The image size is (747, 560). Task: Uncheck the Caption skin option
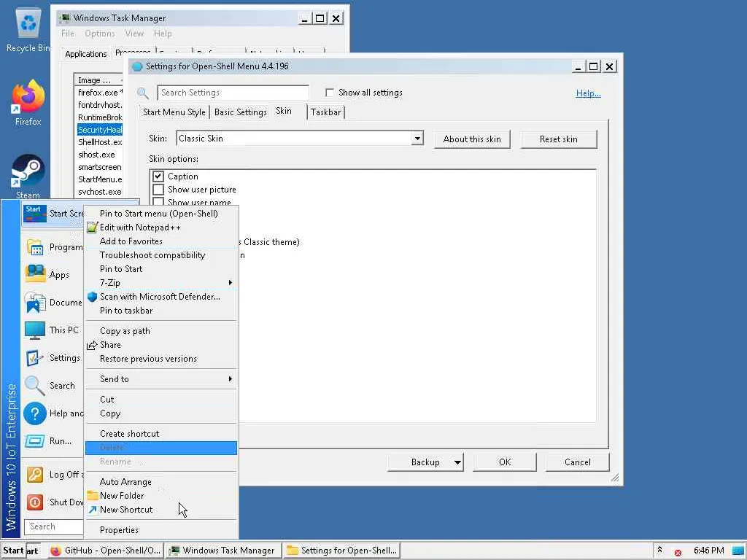158,176
